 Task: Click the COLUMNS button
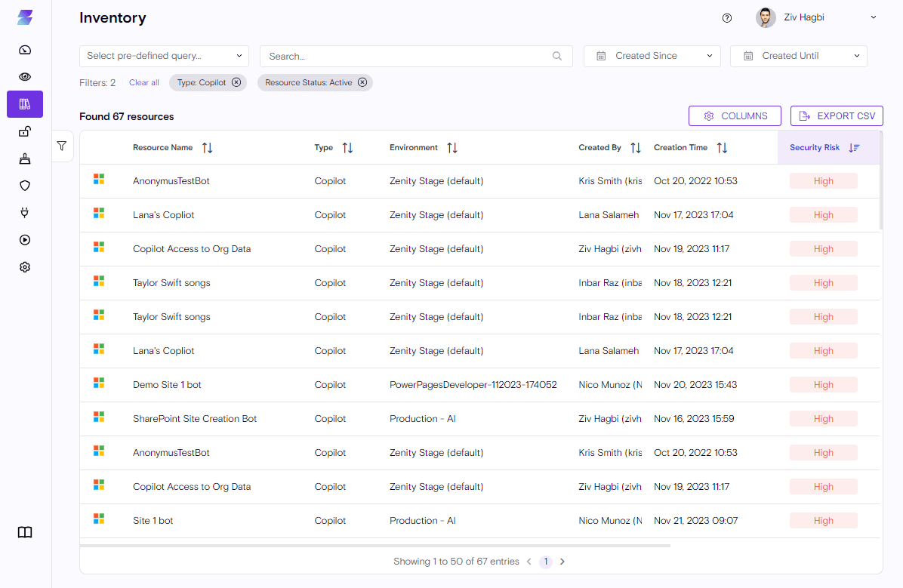point(735,115)
